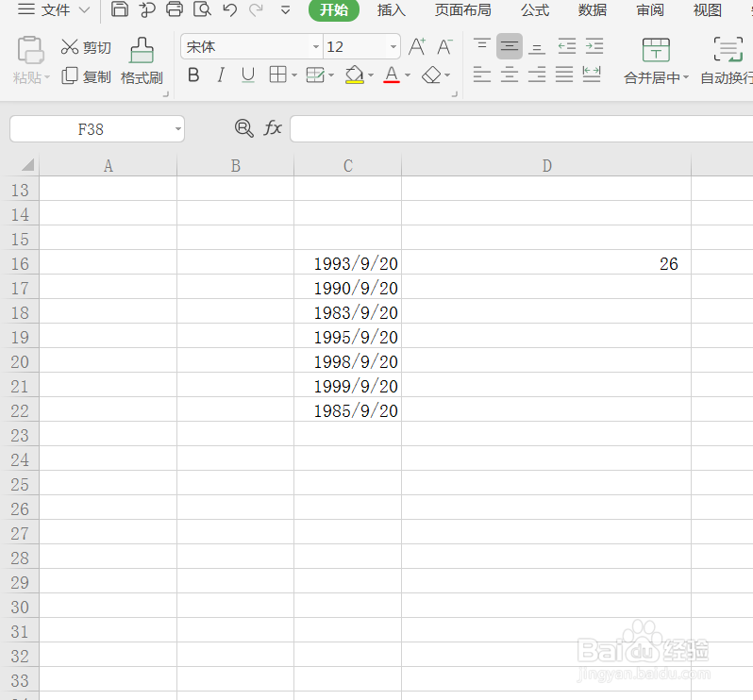Select column A header
This screenshot has width=753, height=700.
[109, 165]
